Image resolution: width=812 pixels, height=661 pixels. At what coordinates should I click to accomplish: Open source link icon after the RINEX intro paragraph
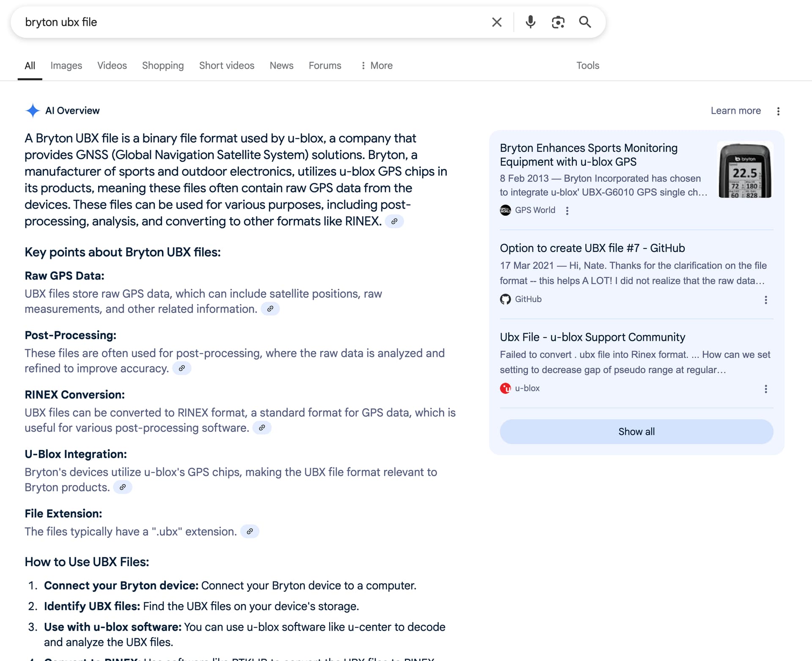(x=394, y=221)
